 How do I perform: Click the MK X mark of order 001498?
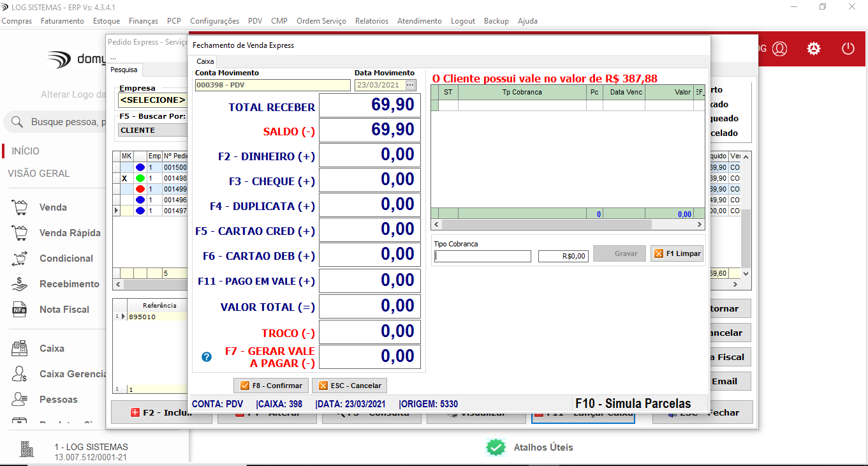click(124, 179)
